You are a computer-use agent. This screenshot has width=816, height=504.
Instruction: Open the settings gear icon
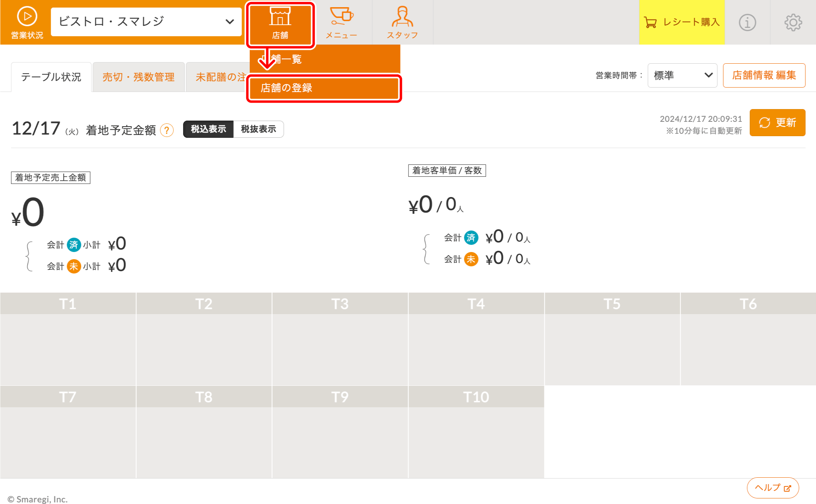[x=793, y=22]
